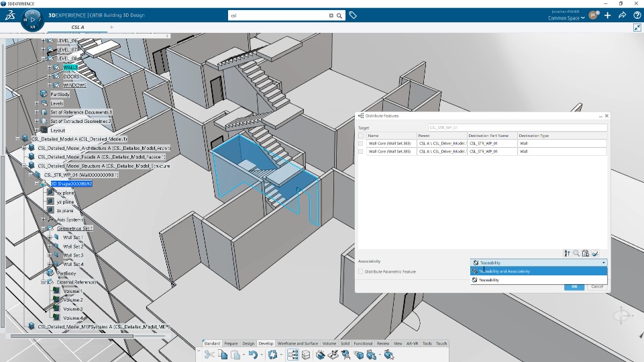The image size is (644, 362).
Task: Switch to the Wireframe and Surface tab
Action: coord(298,343)
